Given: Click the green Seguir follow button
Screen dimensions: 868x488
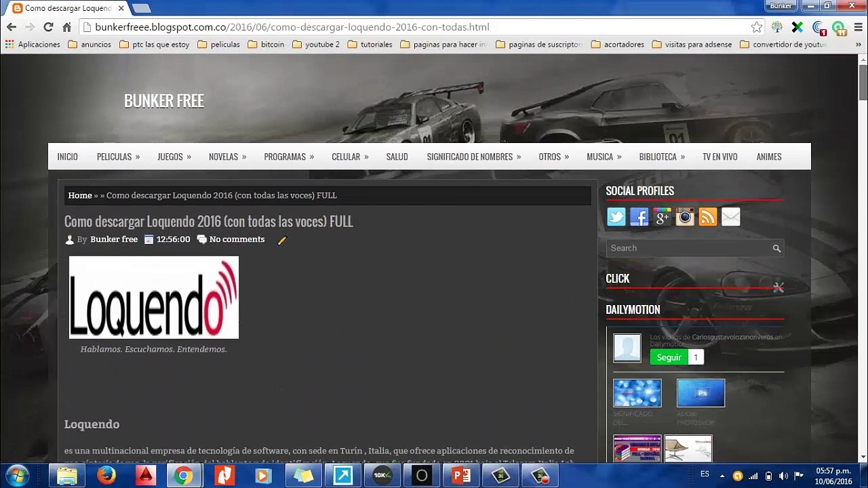Looking at the screenshot, I should click(x=669, y=357).
